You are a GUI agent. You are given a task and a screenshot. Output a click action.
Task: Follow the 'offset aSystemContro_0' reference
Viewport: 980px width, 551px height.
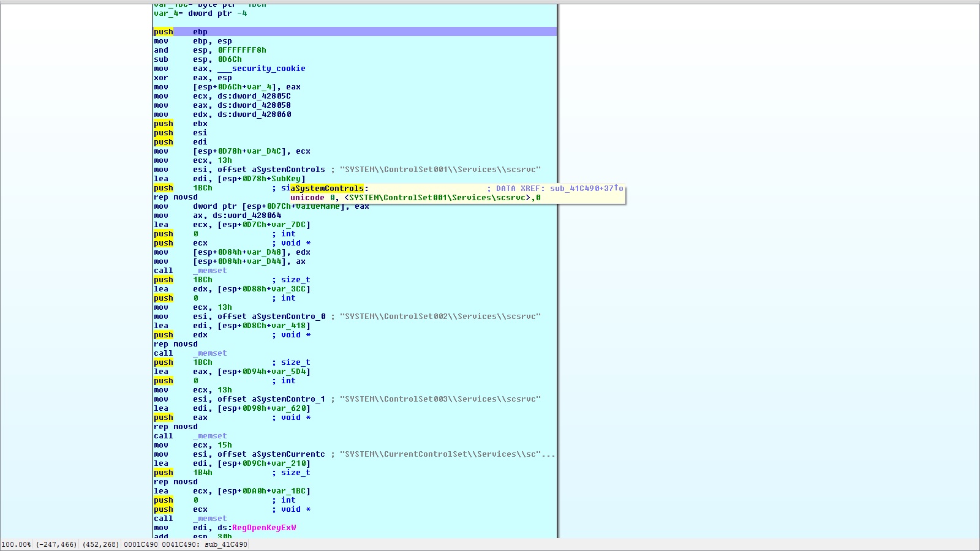271,317
